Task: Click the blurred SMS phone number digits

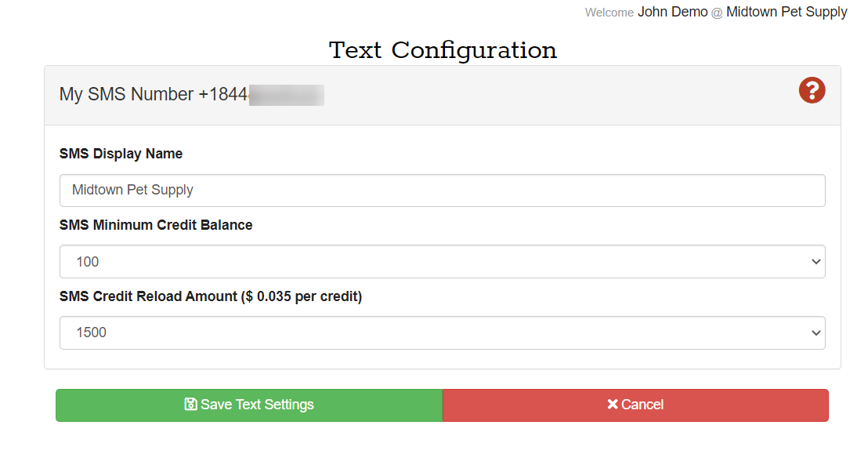Action: [286, 95]
